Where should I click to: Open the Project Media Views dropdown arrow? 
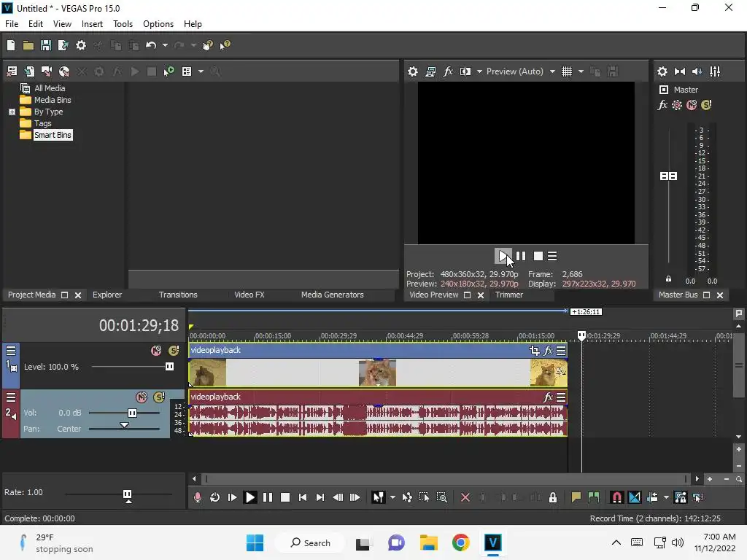201,71
